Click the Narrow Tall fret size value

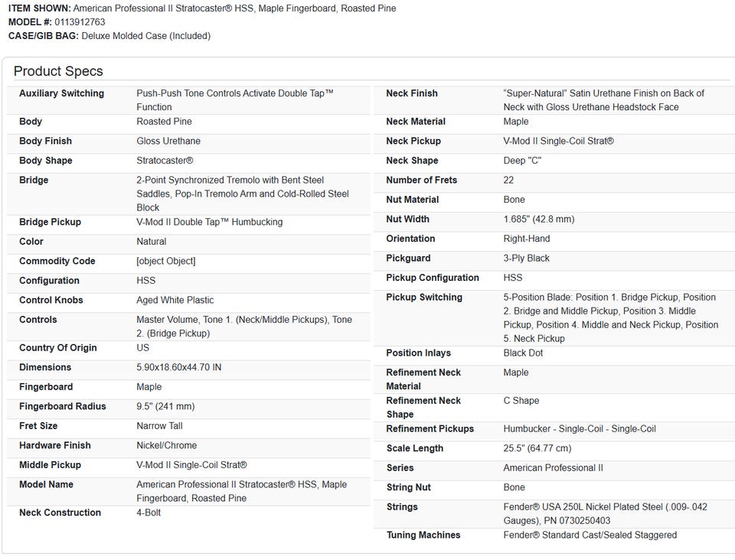coord(159,425)
